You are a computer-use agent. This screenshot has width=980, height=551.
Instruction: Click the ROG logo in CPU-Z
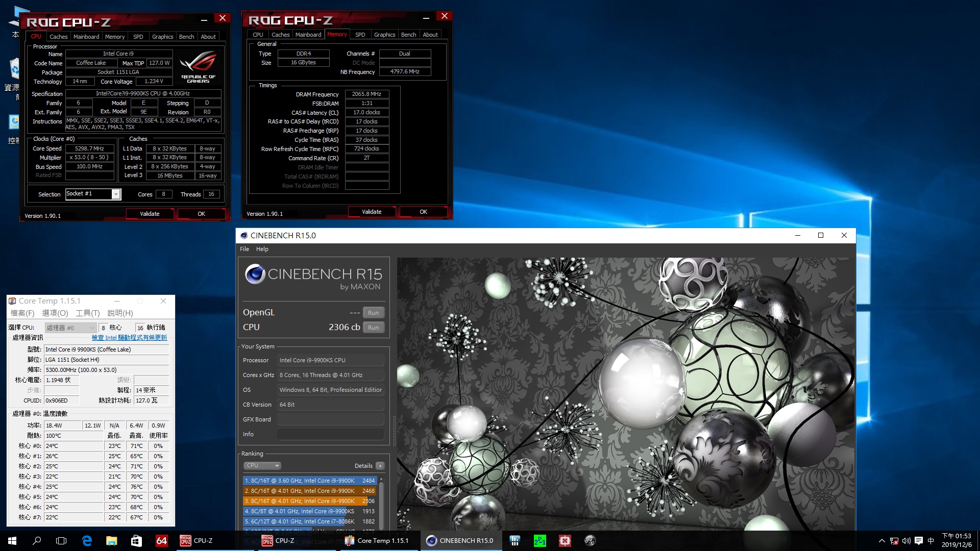click(x=198, y=66)
